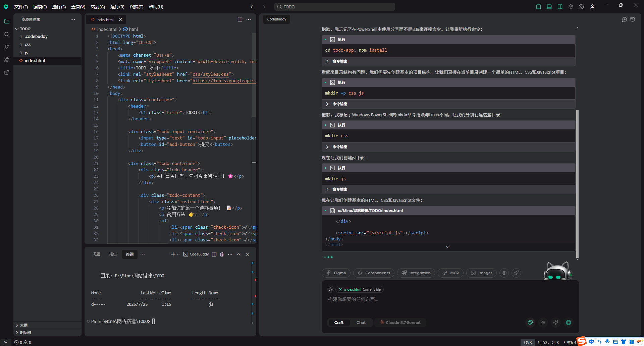Close the index.html editor tab
644x346 pixels.
121,19
